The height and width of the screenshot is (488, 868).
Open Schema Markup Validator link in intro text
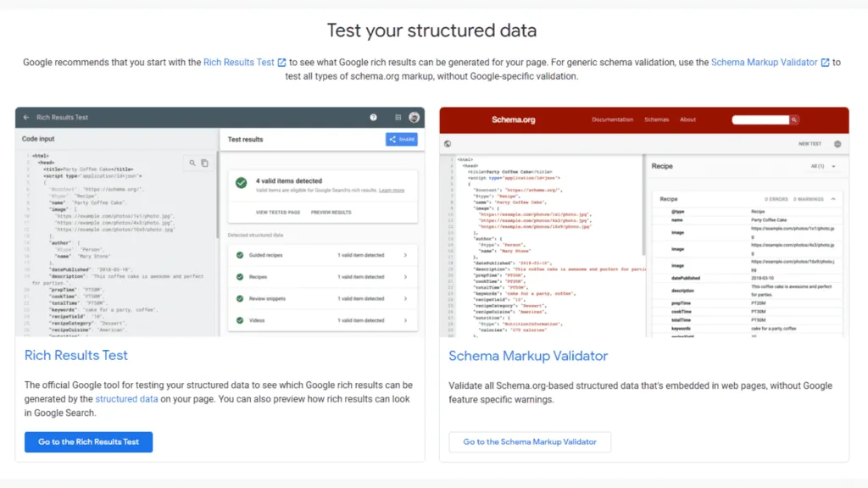pos(764,63)
